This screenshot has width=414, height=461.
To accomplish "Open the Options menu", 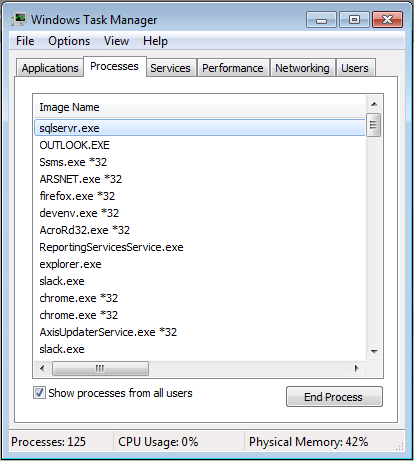I will 69,41.
